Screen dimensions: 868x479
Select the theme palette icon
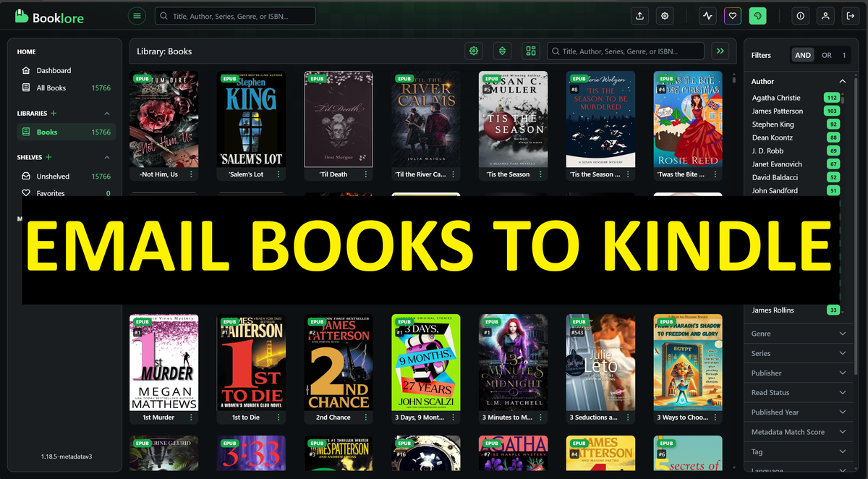(x=757, y=15)
